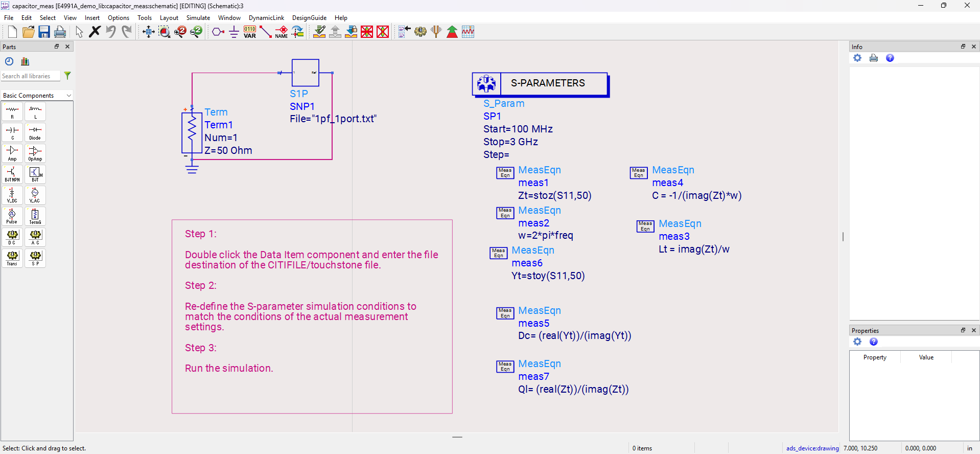Start simulation with the gear icon
Screen dimensions: 980x454
(421, 32)
